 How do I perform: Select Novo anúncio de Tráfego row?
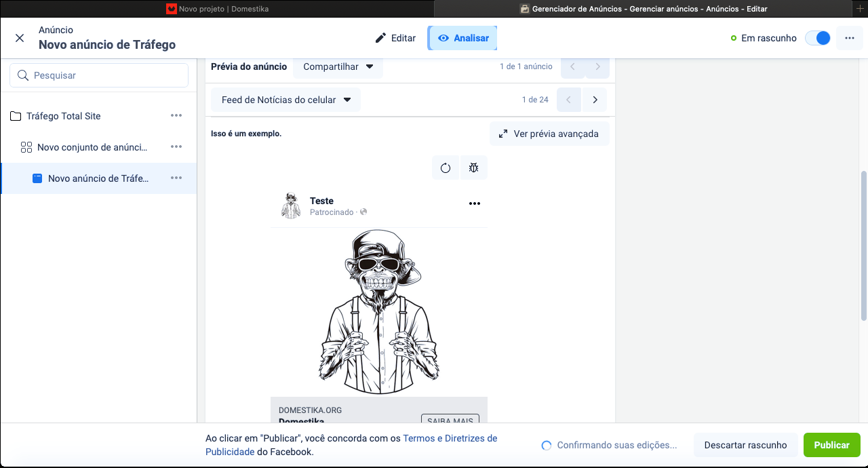click(x=98, y=178)
